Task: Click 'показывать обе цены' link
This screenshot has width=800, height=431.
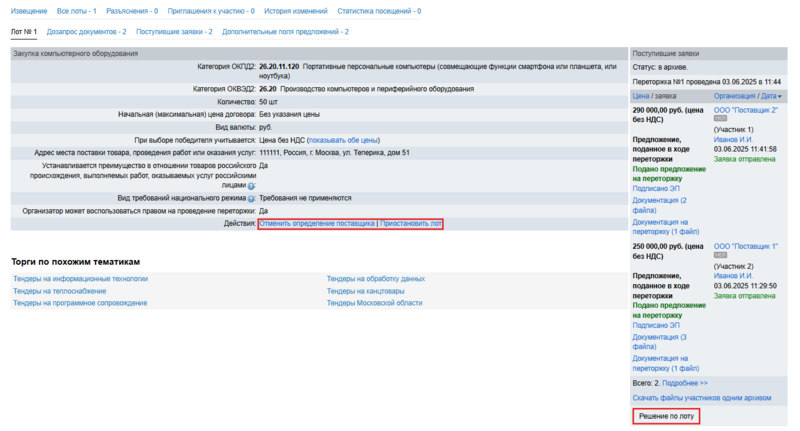Action: (343, 140)
